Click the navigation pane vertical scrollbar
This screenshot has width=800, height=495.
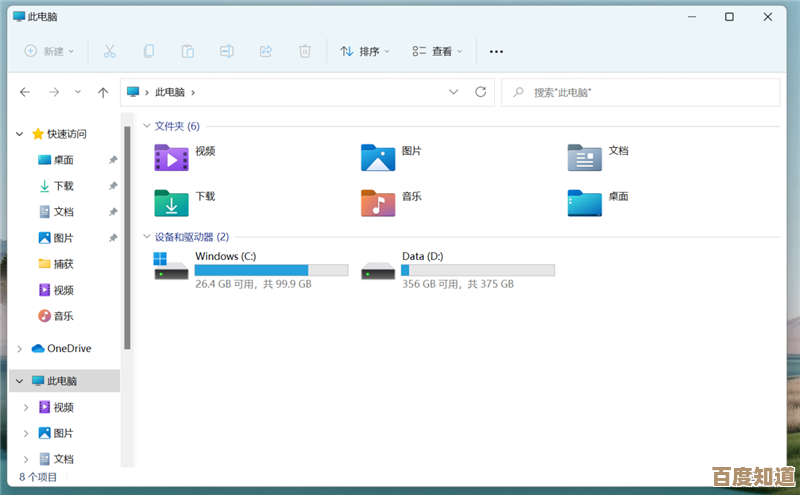point(127,237)
